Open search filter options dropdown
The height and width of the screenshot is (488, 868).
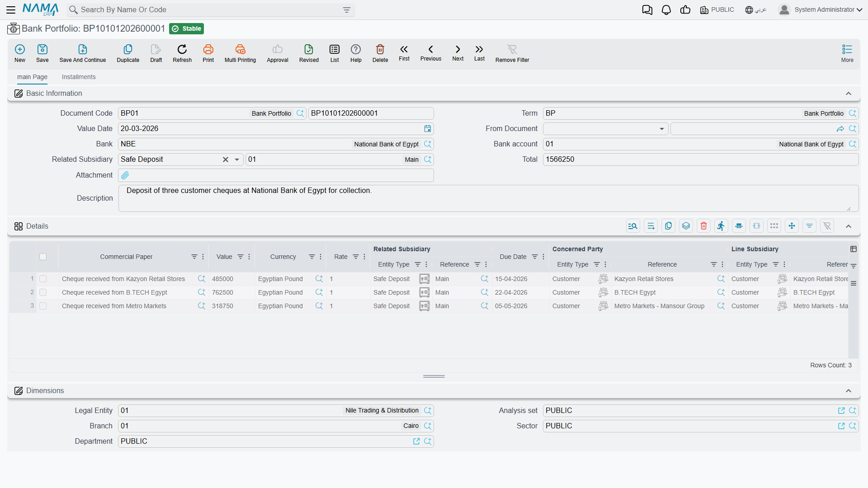click(x=347, y=10)
